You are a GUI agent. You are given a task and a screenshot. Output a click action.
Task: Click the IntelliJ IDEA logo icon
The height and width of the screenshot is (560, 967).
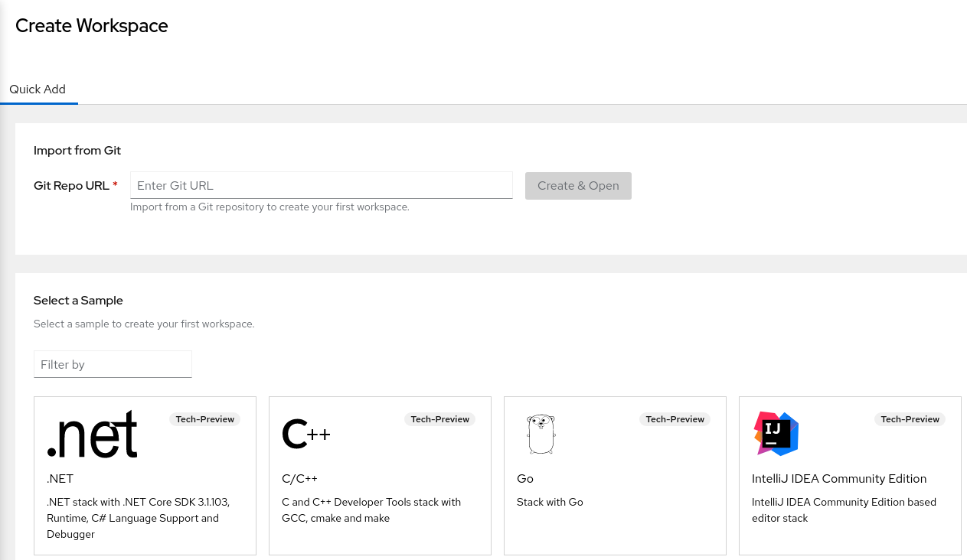(x=776, y=434)
